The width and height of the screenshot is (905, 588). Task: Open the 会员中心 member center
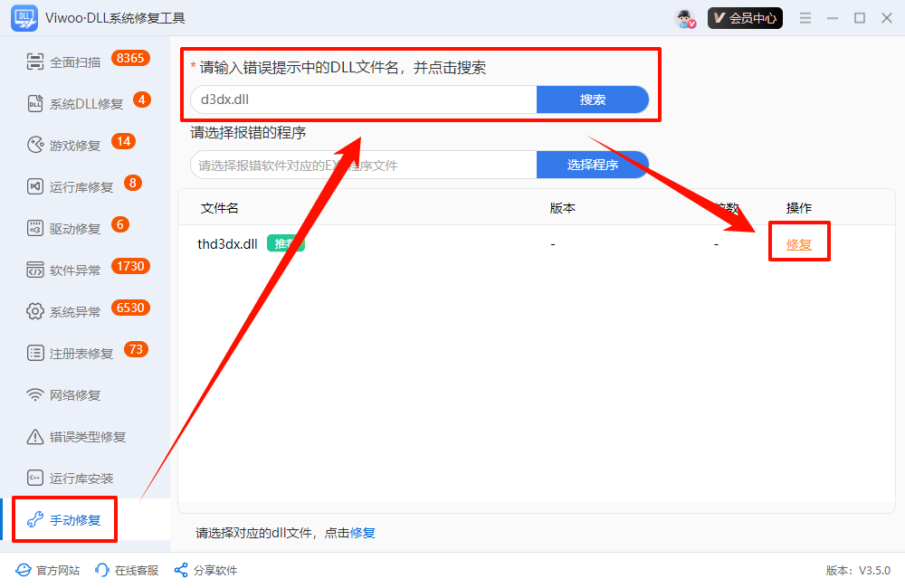(745, 18)
